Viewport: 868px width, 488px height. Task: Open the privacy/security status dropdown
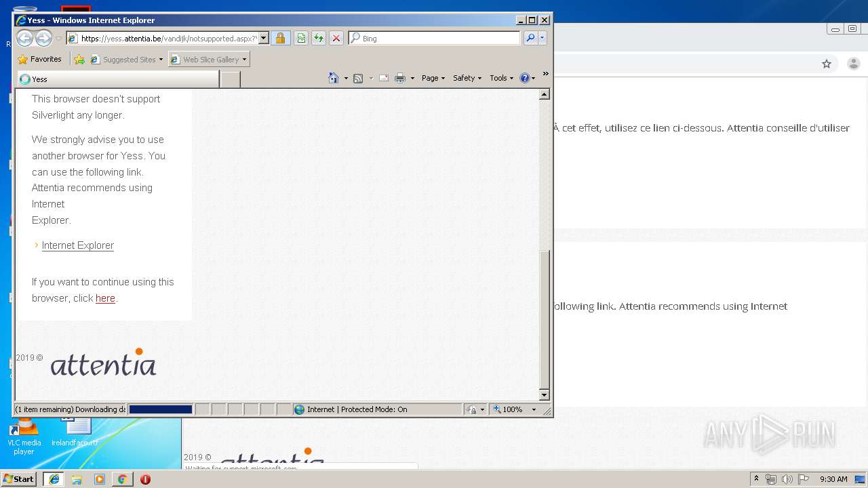tap(475, 409)
